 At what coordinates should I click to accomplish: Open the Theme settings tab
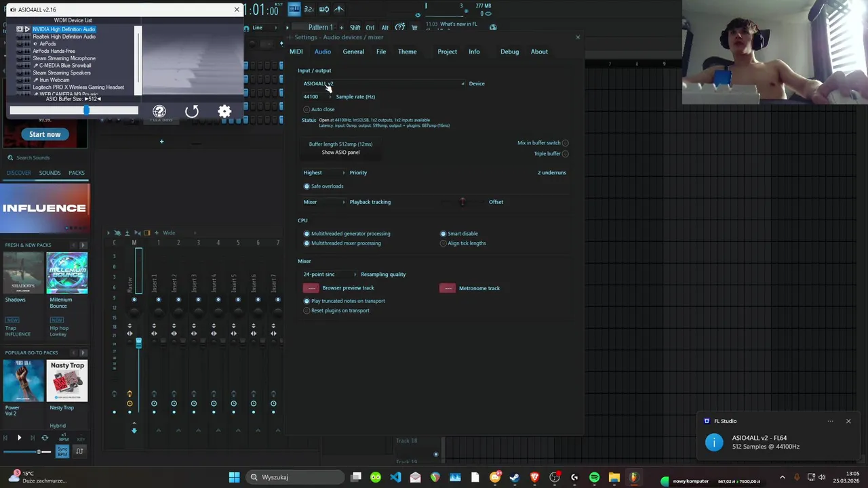click(408, 52)
